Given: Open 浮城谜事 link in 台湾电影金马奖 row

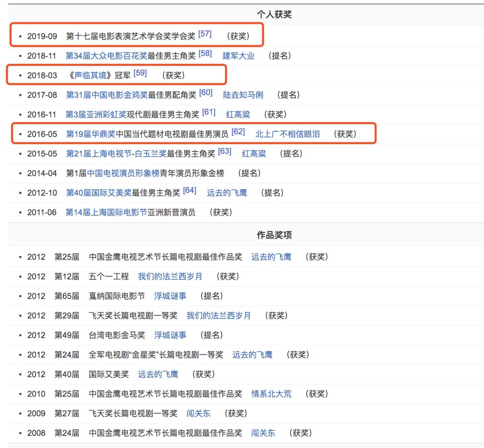Looking at the screenshot, I should [x=170, y=335].
